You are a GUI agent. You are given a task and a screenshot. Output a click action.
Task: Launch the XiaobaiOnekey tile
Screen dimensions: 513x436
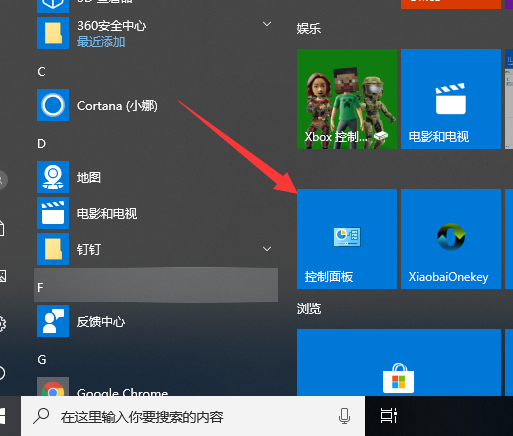coord(451,239)
